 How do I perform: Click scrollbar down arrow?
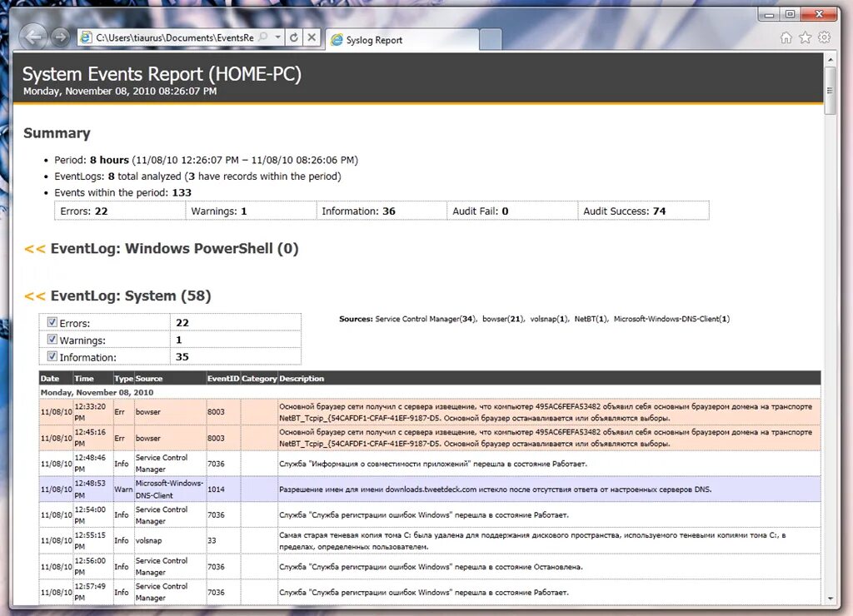coord(831,598)
